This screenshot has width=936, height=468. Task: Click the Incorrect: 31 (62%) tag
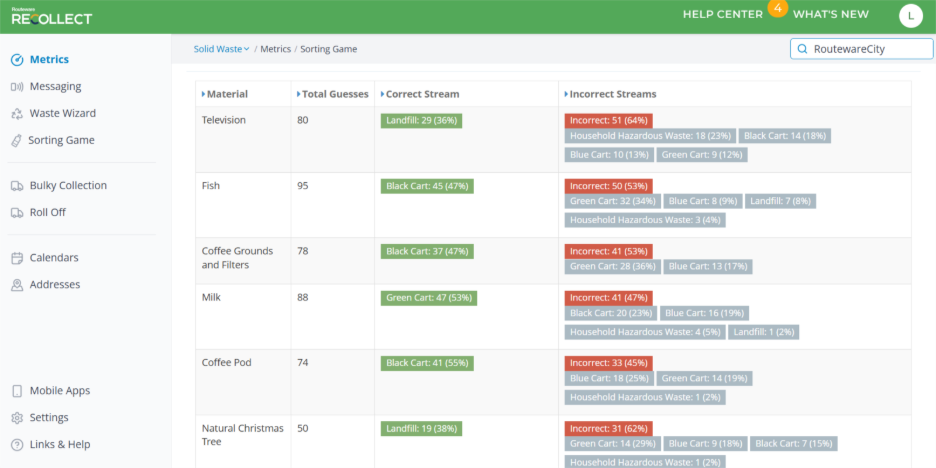pyautogui.click(x=609, y=429)
